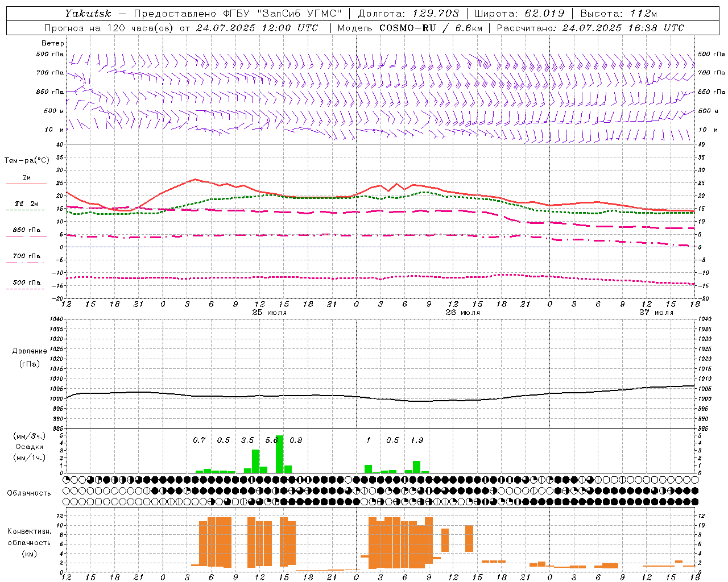
Task: Click the (мм/3ч.) units label
Action: (30, 436)
